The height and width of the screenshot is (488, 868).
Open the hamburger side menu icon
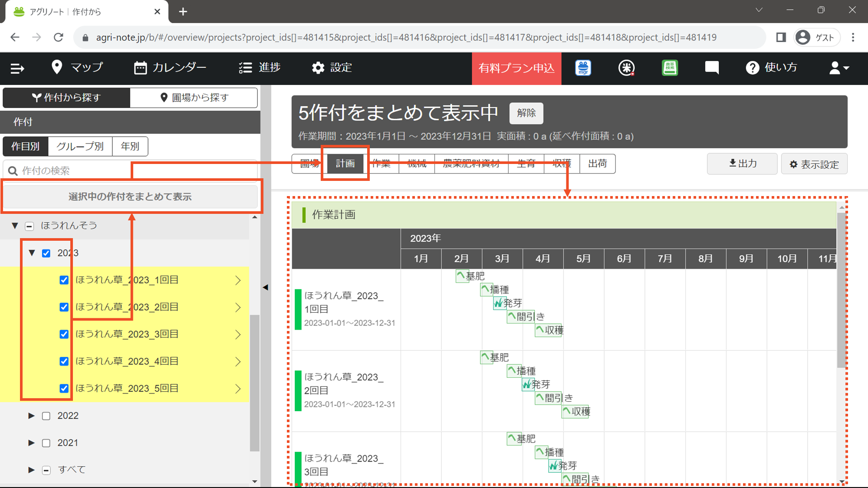(17, 68)
